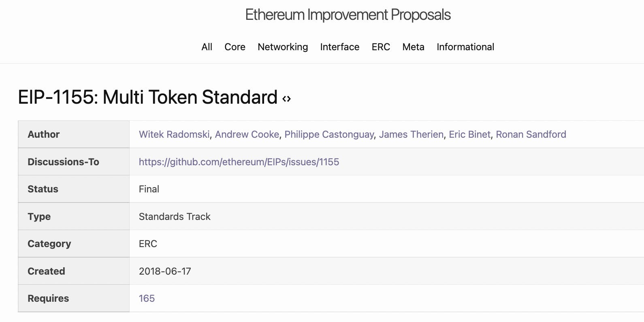This screenshot has width=644, height=322.
Task: Open author Witek Radomski's link
Action: [x=174, y=134]
